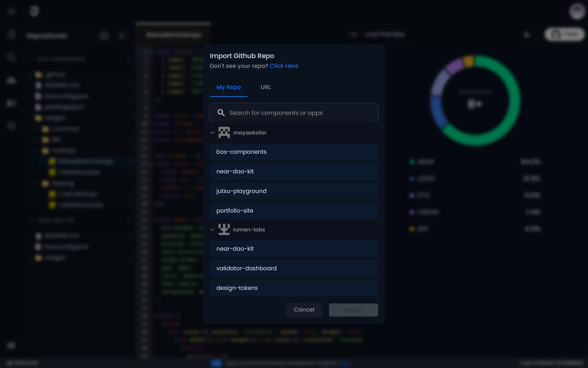Cancel the Import Github Repo dialog

point(304,310)
